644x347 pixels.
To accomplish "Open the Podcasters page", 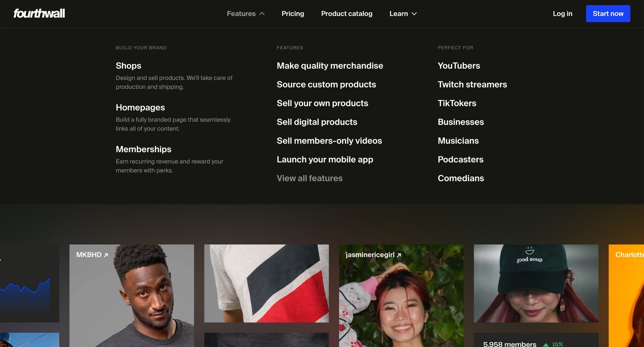I will [460, 159].
